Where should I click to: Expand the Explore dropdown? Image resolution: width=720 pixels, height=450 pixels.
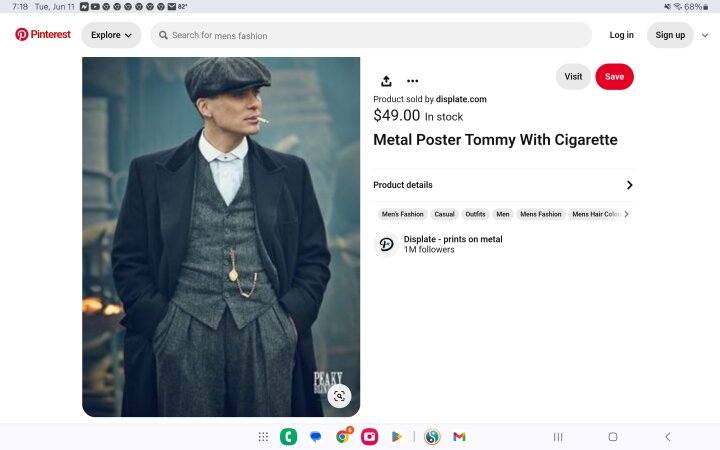coord(111,35)
